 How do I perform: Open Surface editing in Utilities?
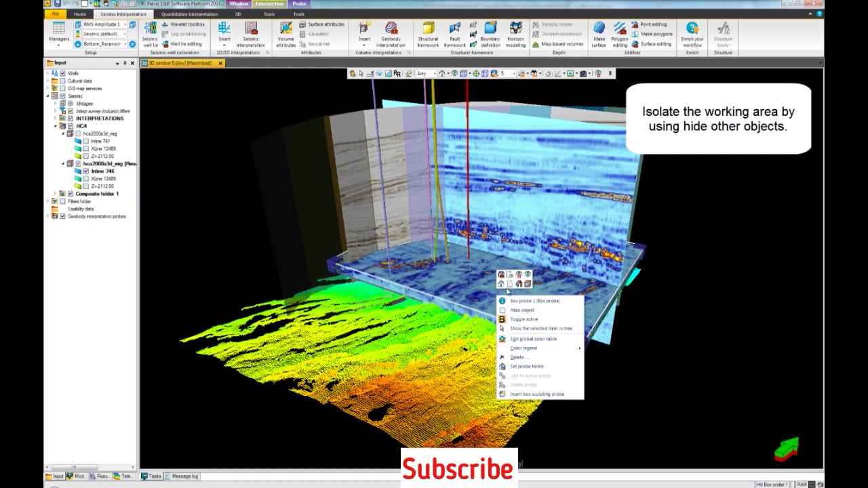point(651,44)
